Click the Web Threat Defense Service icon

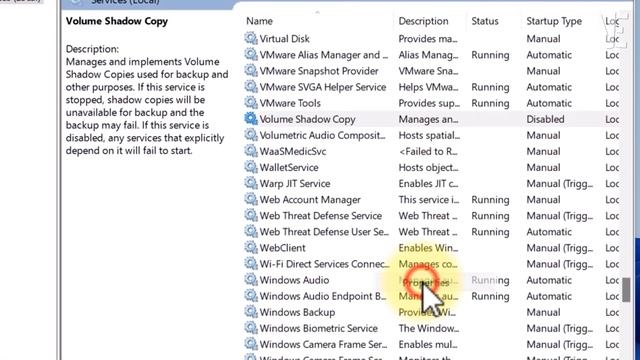(251, 216)
